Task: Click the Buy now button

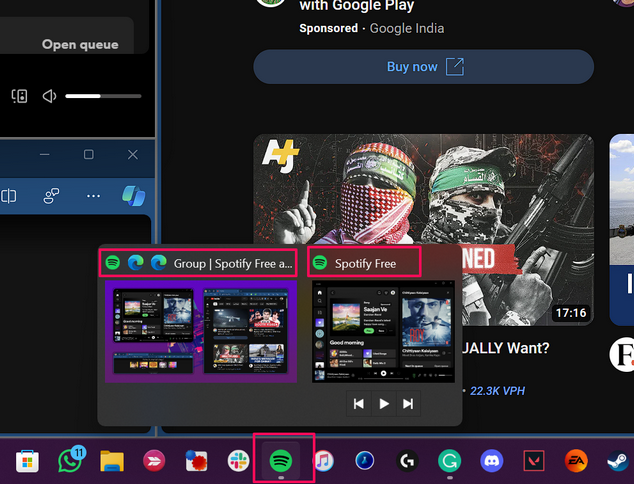Action: point(425,67)
